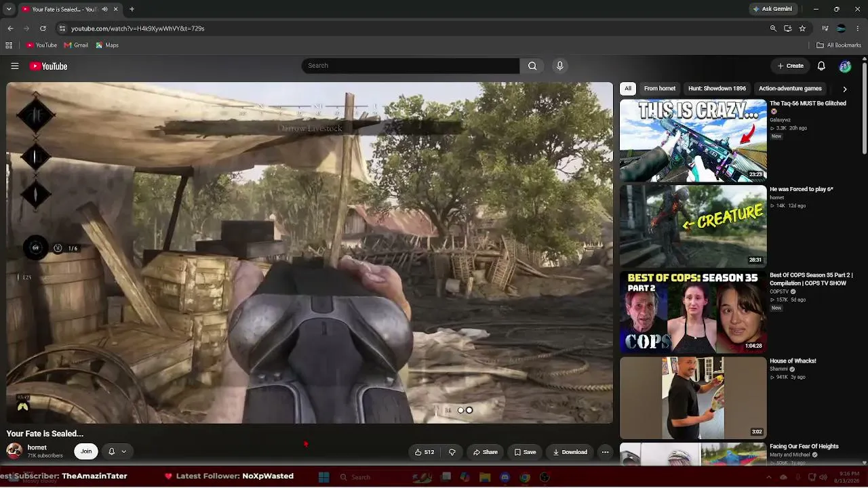Open the All Bookmarks folder

pos(839,45)
